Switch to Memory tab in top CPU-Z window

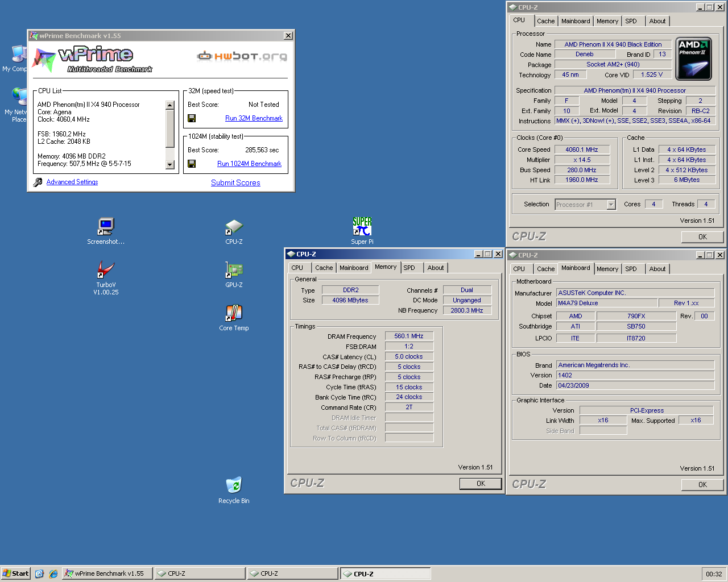pos(607,21)
